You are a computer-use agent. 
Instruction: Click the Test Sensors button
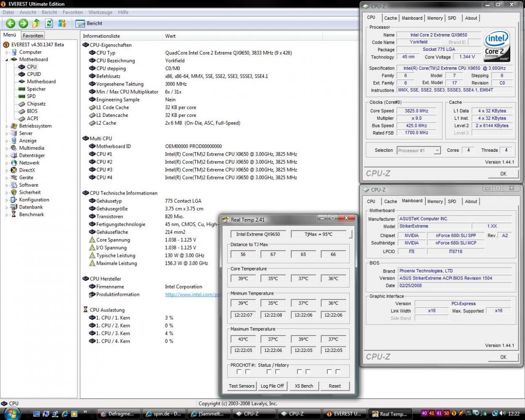pyautogui.click(x=241, y=386)
